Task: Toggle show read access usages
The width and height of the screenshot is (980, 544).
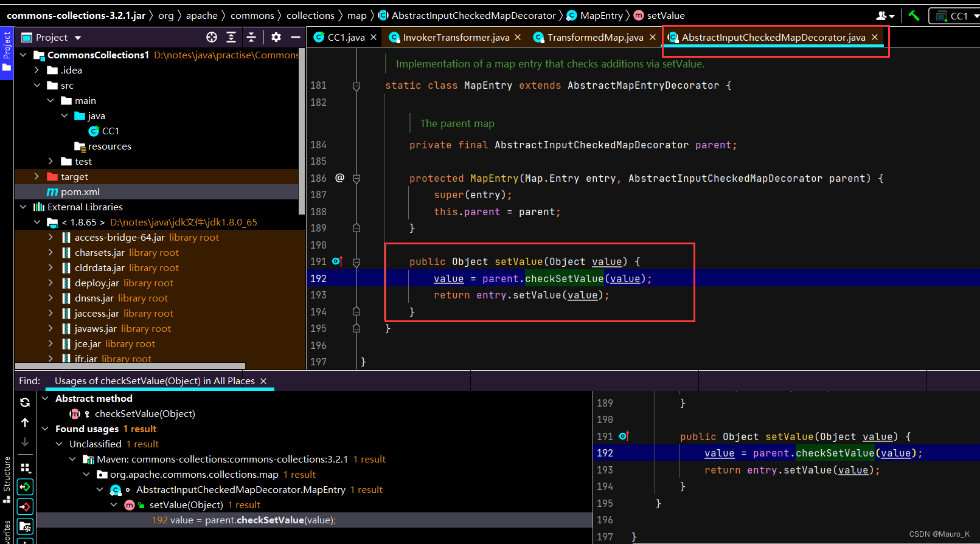Action: click(x=25, y=487)
